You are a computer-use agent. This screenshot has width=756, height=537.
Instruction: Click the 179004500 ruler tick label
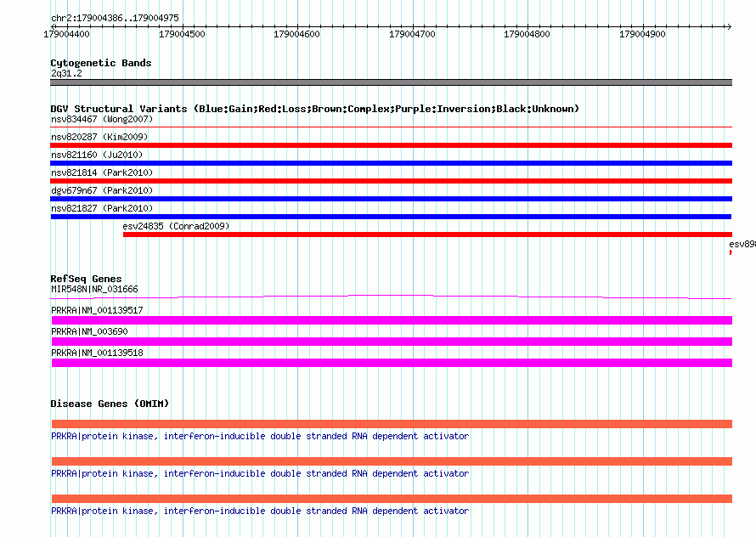click(x=182, y=34)
